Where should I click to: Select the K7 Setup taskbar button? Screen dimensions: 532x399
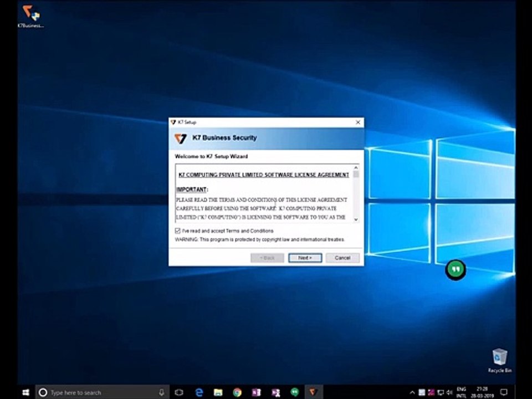tap(313, 392)
